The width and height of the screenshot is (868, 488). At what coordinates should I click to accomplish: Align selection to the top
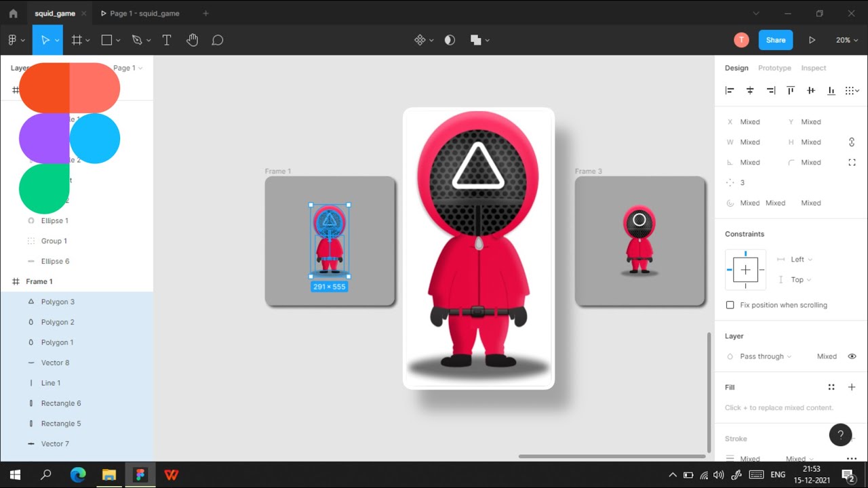[x=791, y=90]
